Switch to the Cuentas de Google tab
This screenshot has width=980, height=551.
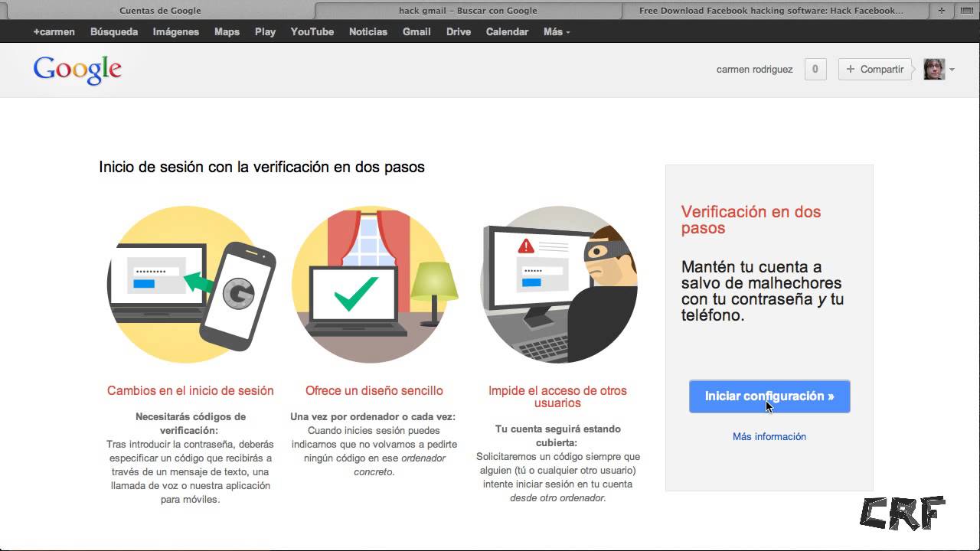[x=160, y=11]
